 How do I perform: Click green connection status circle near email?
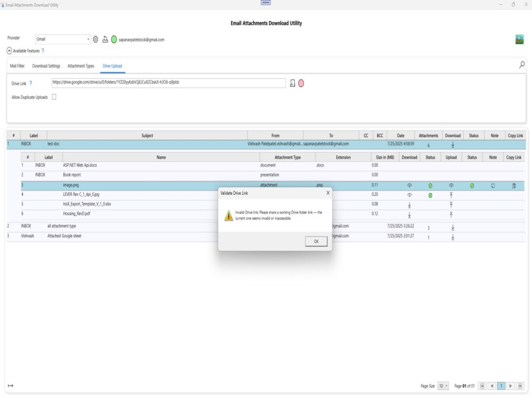click(x=114, y=39)
